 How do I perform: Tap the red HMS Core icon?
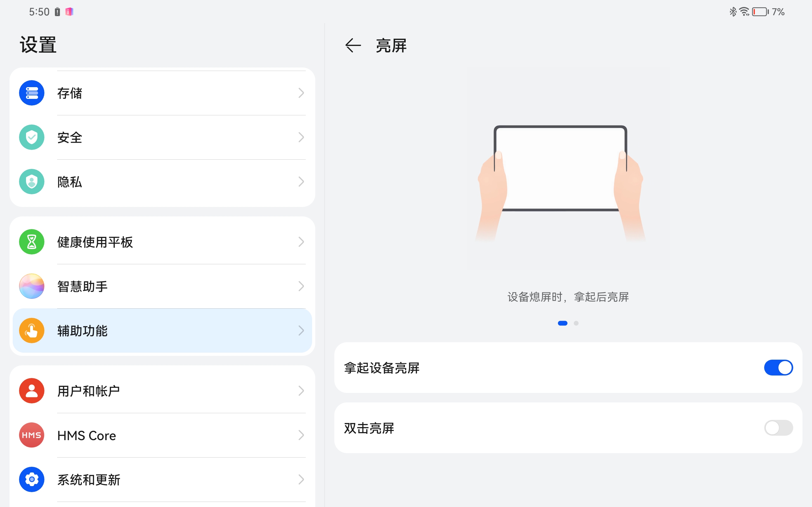click(x=31, y=435)
